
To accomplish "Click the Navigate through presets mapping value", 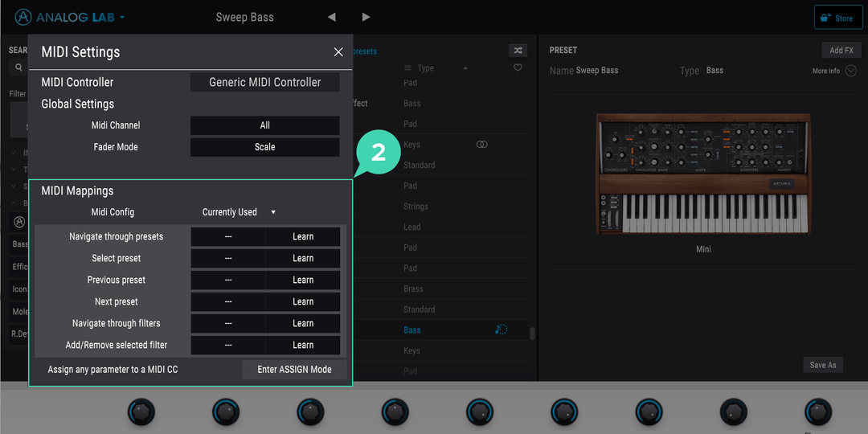I will [x=228, y=236].
